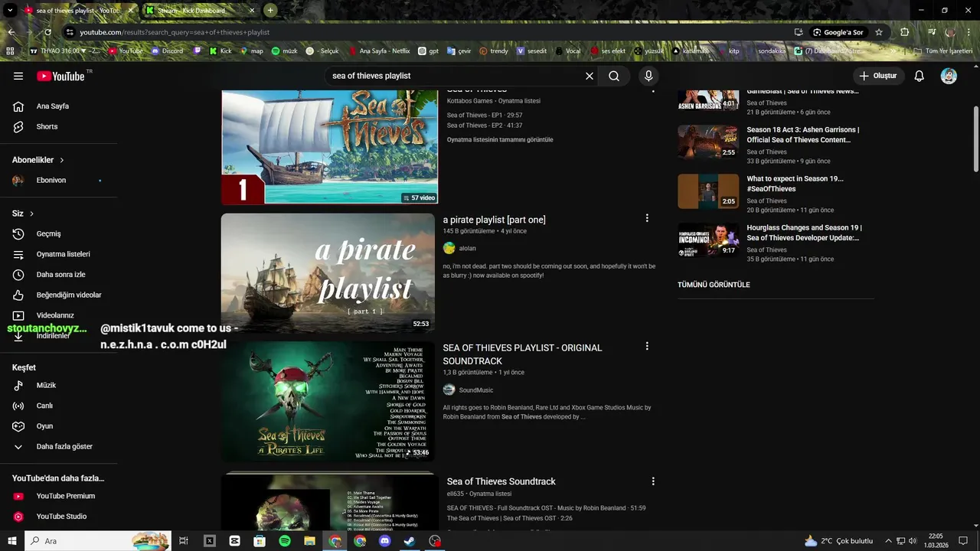Viewport: 980px width, 551px height.
Task: Show hidden system tray icons
Action: point(888,541)
